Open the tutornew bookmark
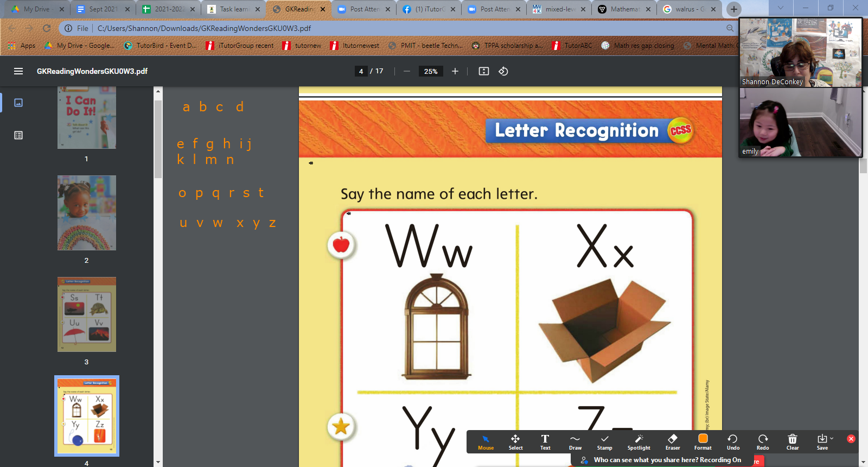 click(302, 46)
